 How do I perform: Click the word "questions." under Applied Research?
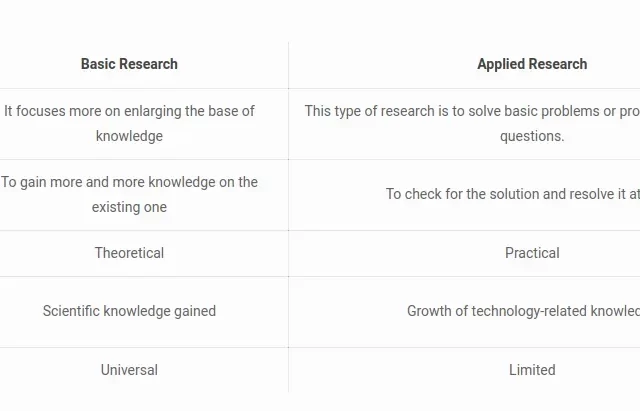(532, 136)
